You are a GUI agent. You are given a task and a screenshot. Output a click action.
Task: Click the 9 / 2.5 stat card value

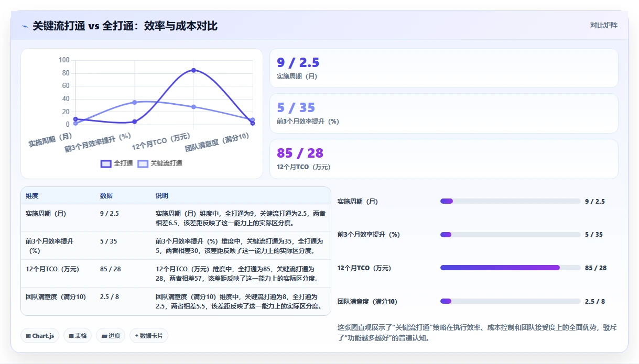tap(298, 63)
